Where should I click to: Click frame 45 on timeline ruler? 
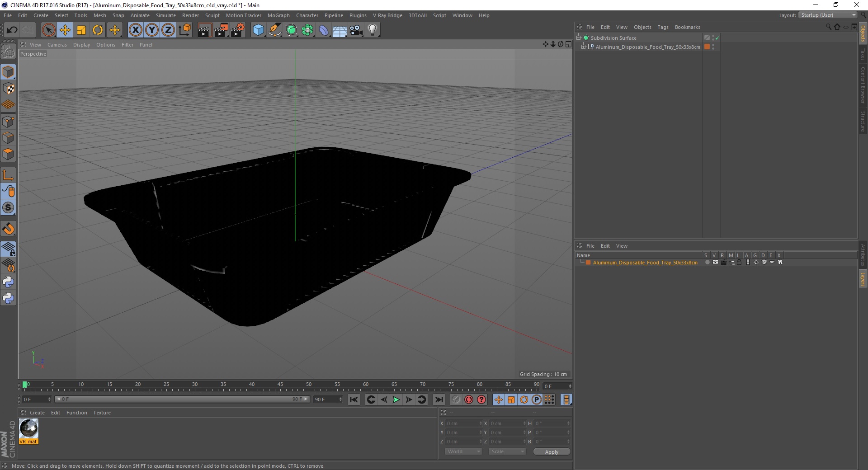(x=280, y=385)
